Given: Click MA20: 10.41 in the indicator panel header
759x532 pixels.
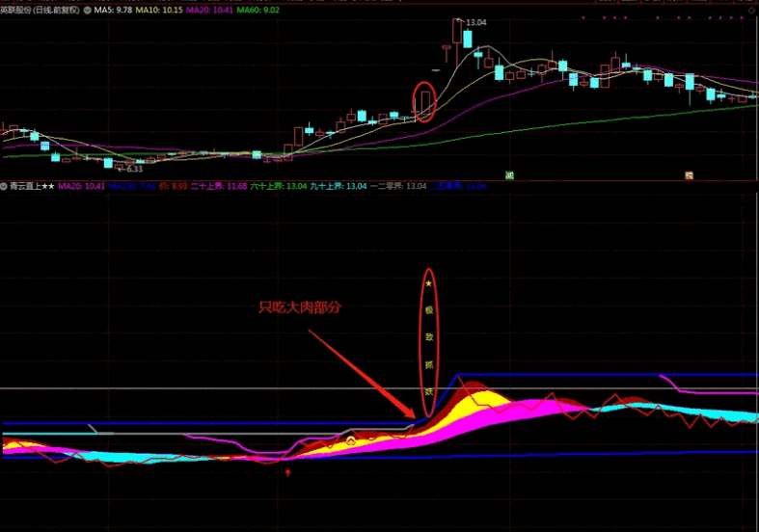Looking at the screenshot, I should 81,186.
